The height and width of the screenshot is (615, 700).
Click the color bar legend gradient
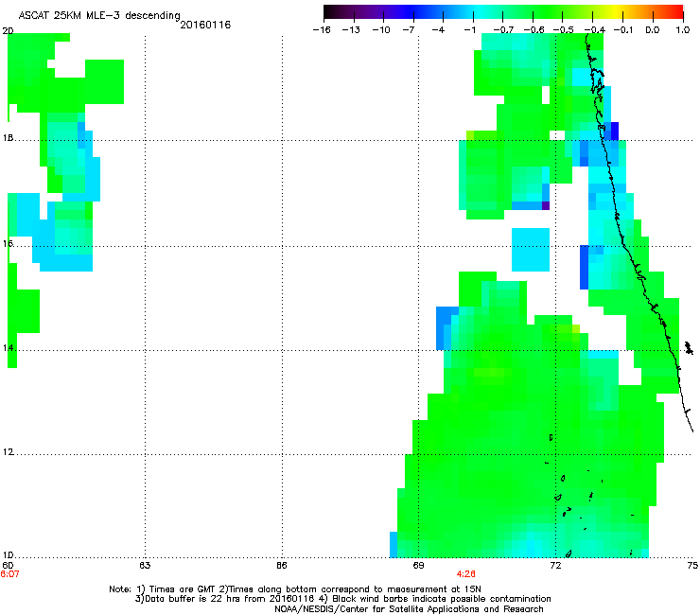tap(503, 11)
